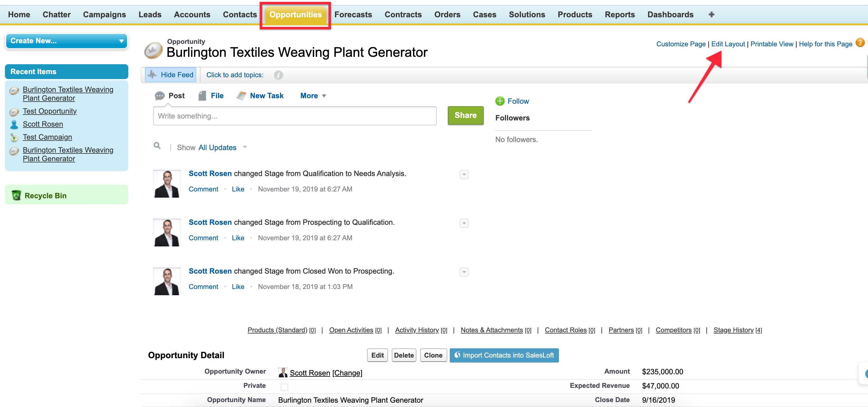Toggle the Private checkbox

pyautogui.click(x=284, y=387)
